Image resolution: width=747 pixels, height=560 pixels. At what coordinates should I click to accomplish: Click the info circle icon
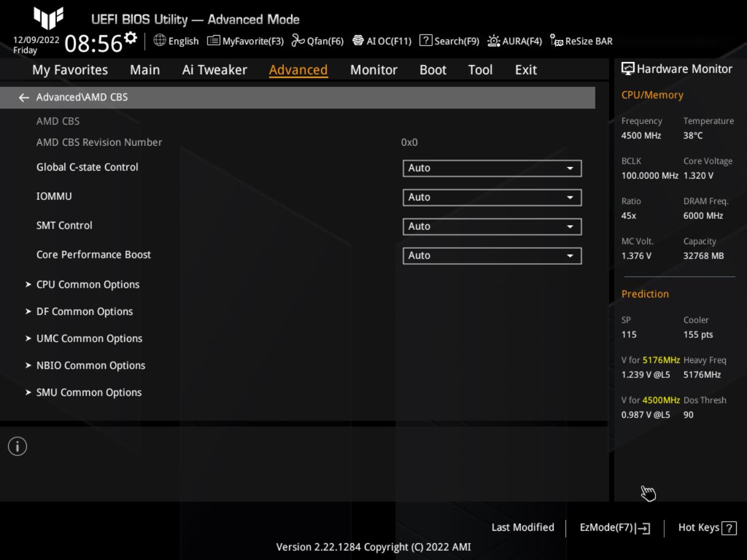tap(17, 446)
